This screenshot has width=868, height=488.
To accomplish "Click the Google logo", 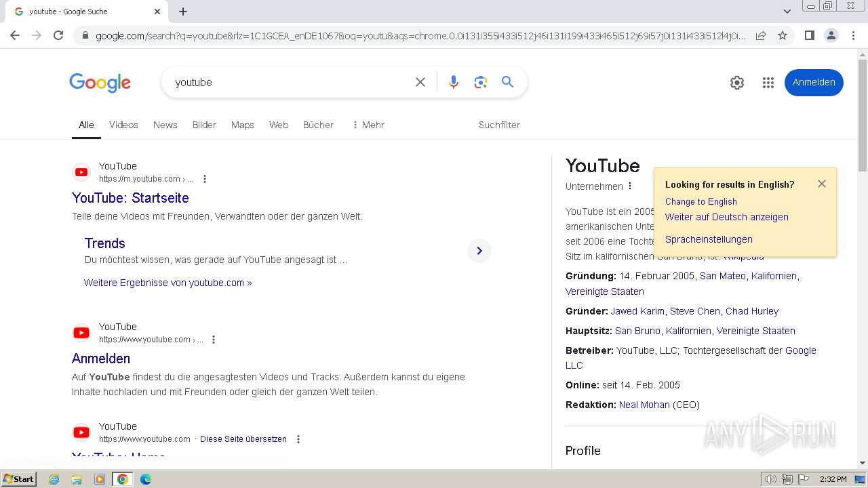I will 100,83.
